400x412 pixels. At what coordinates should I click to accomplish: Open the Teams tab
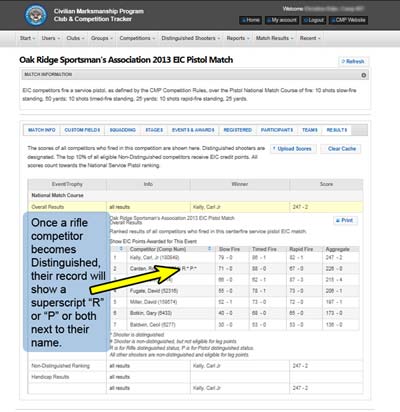coord(310,130)
